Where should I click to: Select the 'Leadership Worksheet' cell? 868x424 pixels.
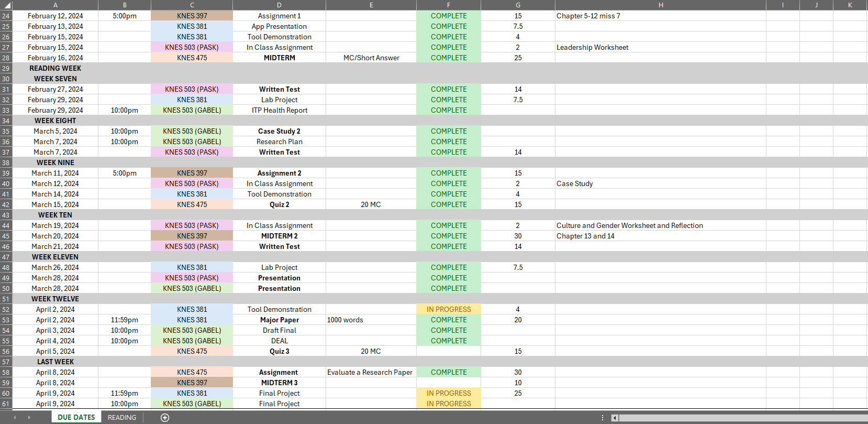point(661,47)
